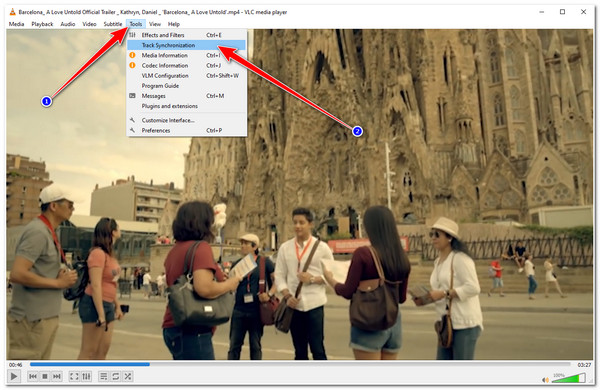
Task: Click Effects and Filters sliders icon
Action: (132, 35)
